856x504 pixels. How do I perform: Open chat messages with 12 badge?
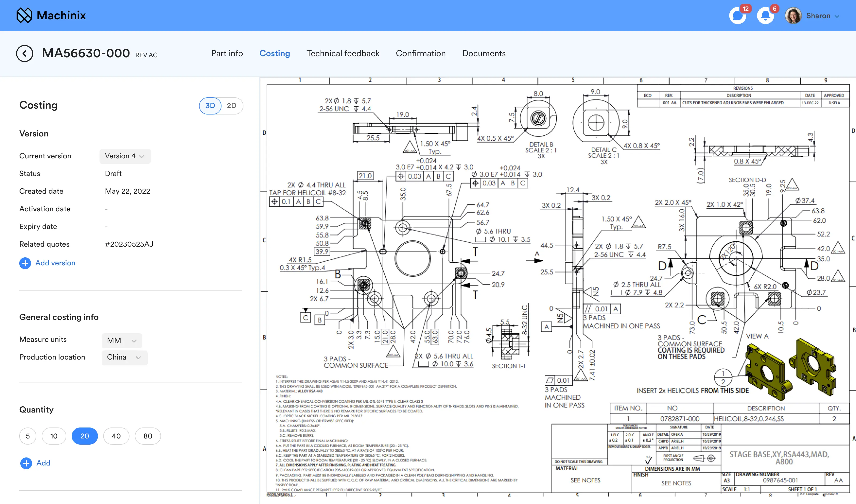[x=737, y=15]
